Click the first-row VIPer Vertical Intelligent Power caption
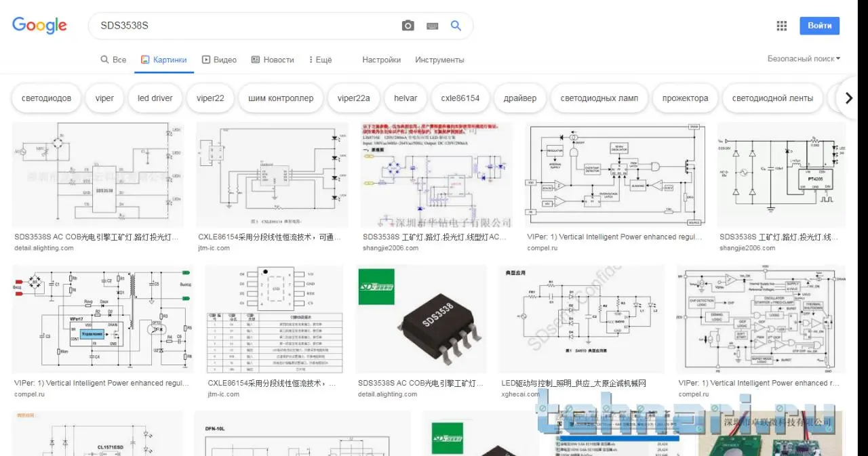Screen dimensions: 868x456 pos(615,237)
